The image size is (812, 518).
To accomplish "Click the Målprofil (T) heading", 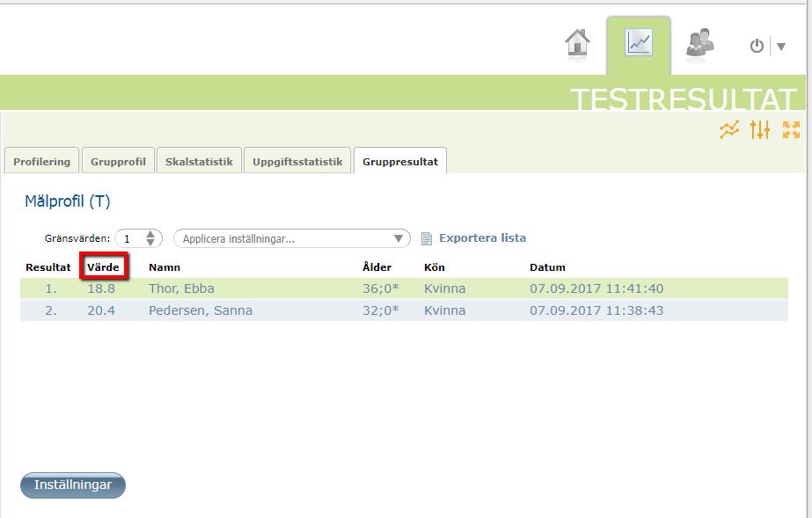I will [x=68, y=201].
